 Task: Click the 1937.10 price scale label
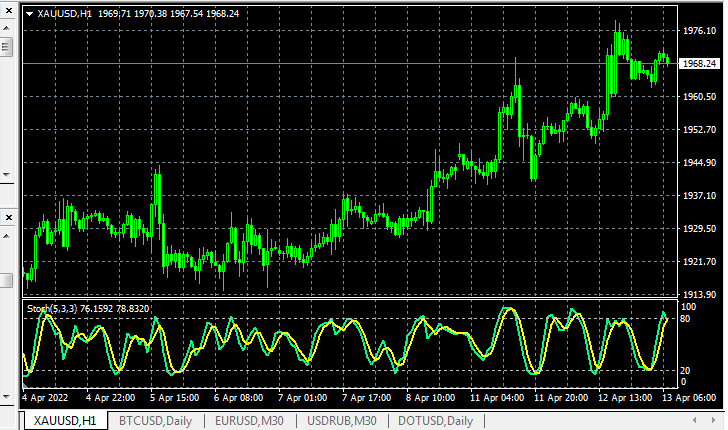(699, 195)
